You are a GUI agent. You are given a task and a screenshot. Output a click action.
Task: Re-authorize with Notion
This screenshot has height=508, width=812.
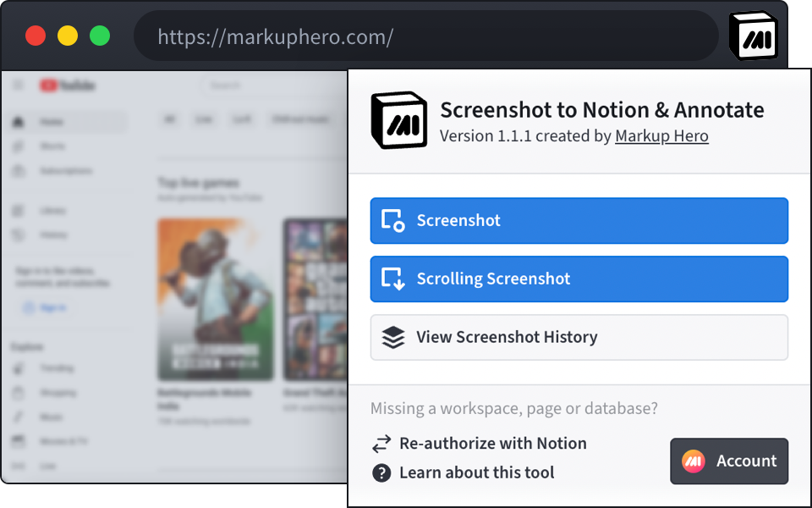pos(480,444)
